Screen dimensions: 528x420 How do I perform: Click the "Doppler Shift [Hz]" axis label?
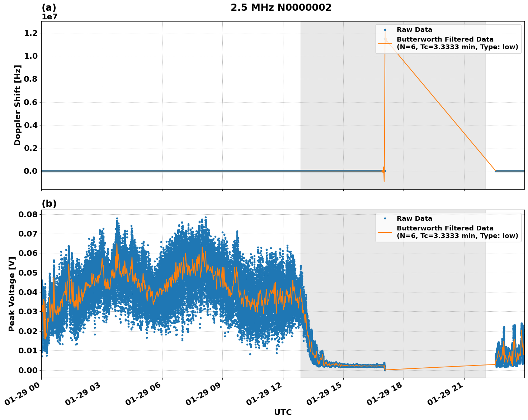(x=18, y=105)
